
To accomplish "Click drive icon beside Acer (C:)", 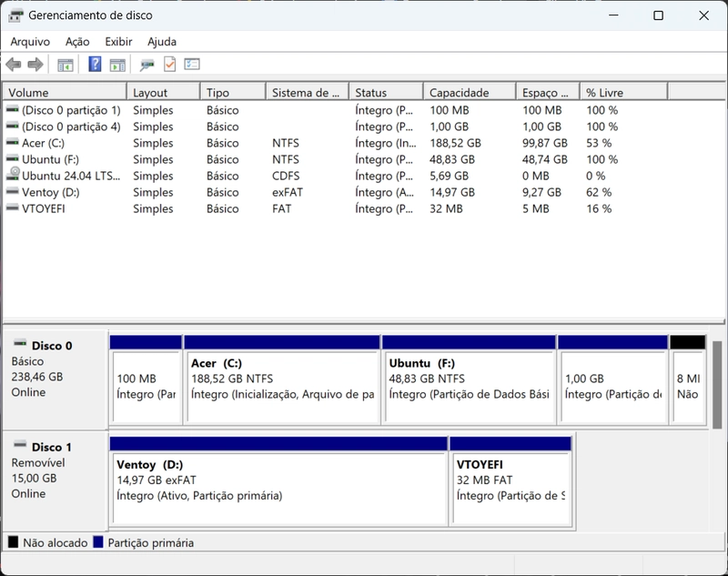I will click(13, 142).
